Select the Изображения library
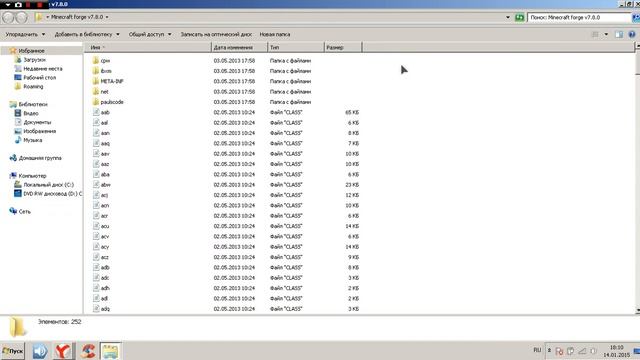Viewport: 640px width, 360px height. pyautogui.click(x=39, y=131)
